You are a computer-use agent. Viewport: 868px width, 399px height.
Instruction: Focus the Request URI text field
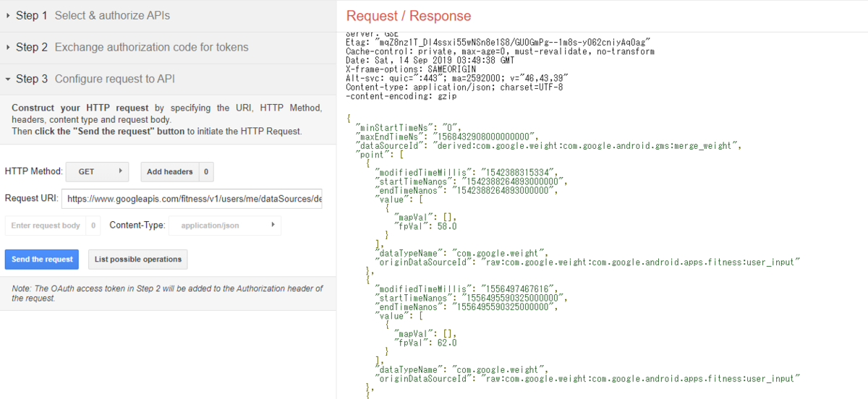click(x=192, y=199)
